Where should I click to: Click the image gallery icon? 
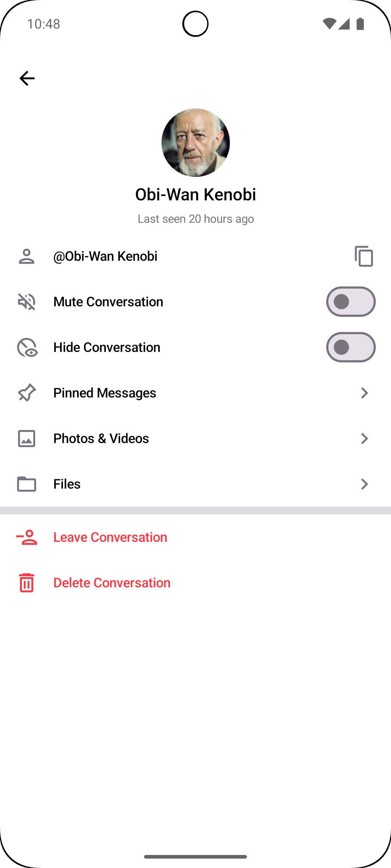coord(27,438)
